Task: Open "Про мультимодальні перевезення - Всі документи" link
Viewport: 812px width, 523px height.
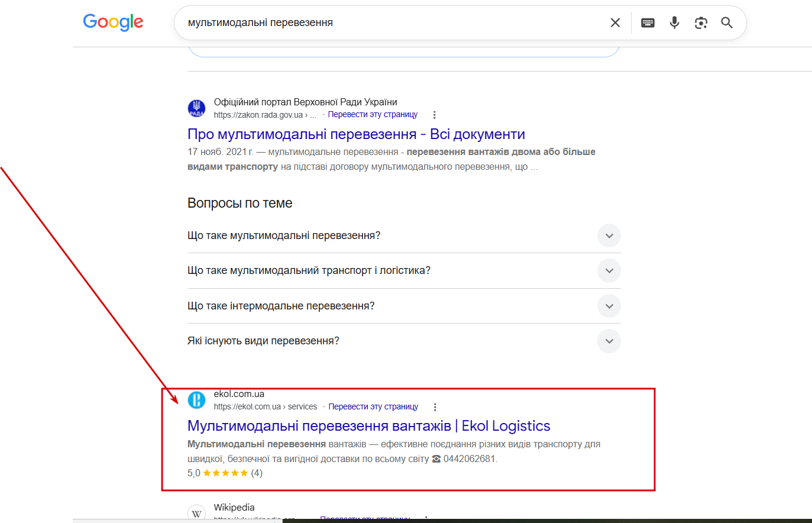Action: [x=356, y=134]
